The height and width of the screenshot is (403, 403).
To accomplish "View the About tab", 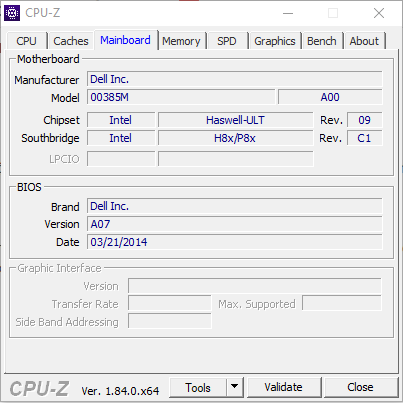I will (x=364, y=41).
